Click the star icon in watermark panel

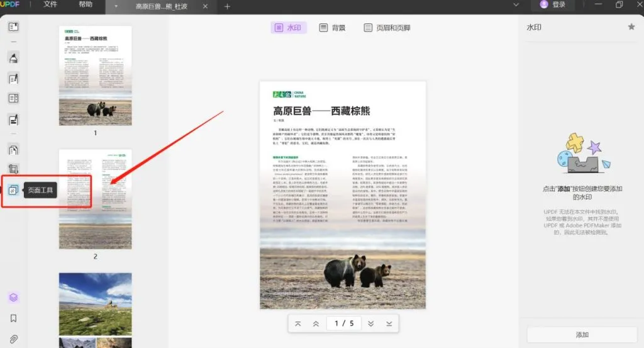click(631, 26)
